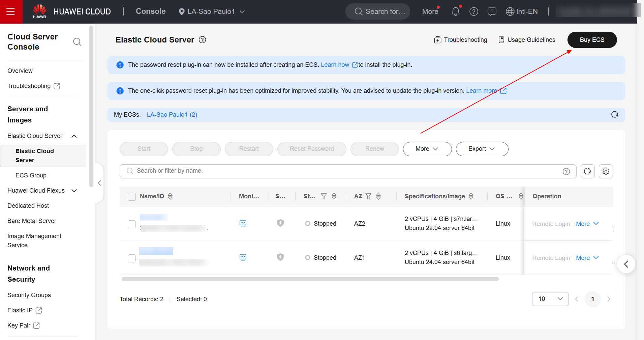The width and height of the screenshot is (644, 340).
Task: Open the Usage Guidelines link
Action: pos(527,40)
